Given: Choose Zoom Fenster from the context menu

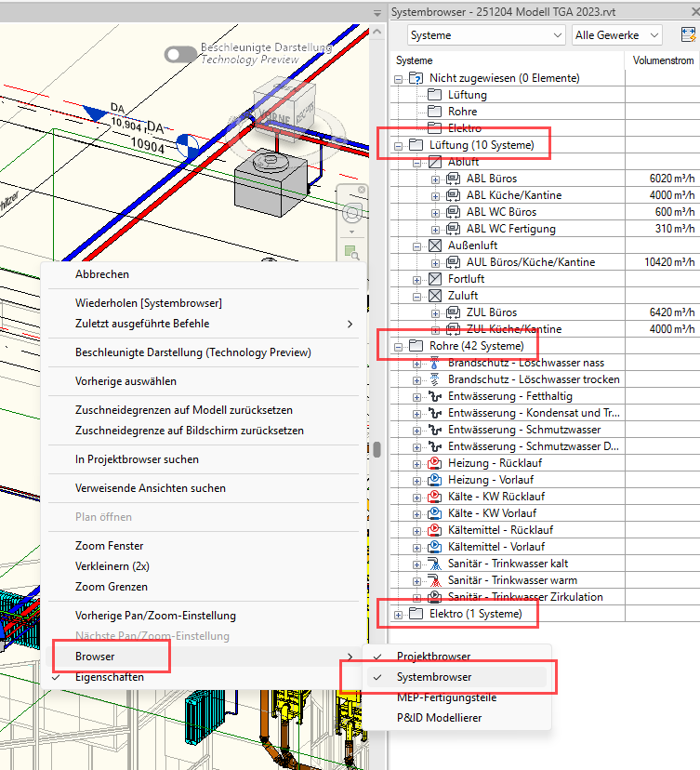Looking at the screenshot, I should point(109,545).
